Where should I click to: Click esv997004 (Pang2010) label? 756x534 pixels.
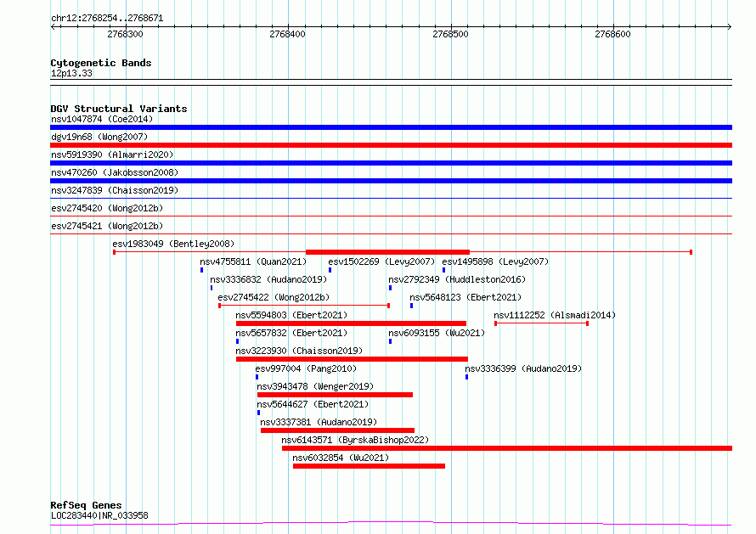(x=306, y=368)
